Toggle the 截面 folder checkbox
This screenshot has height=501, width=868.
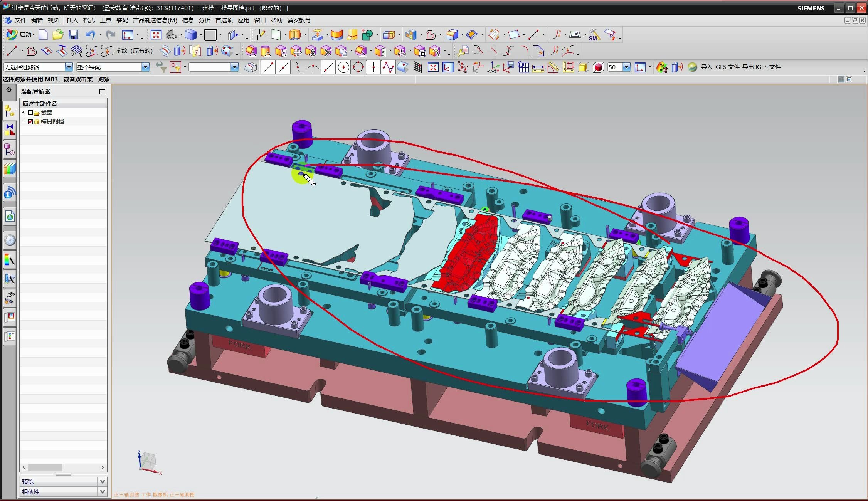30,113
